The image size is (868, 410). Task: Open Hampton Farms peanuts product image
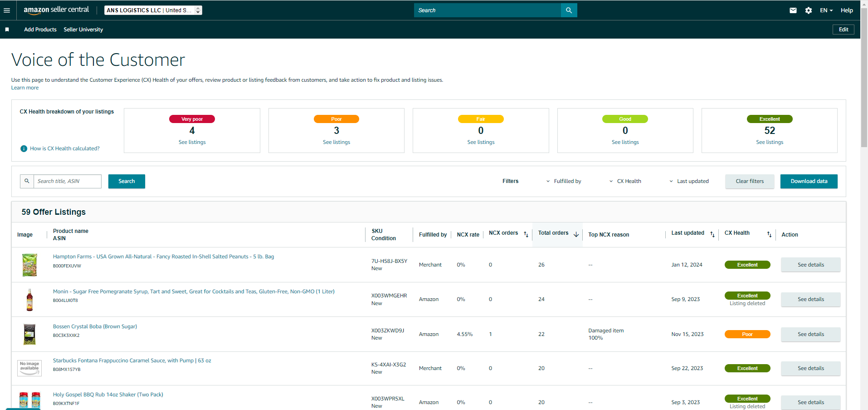pyautogui.click(x=29, y=265)
